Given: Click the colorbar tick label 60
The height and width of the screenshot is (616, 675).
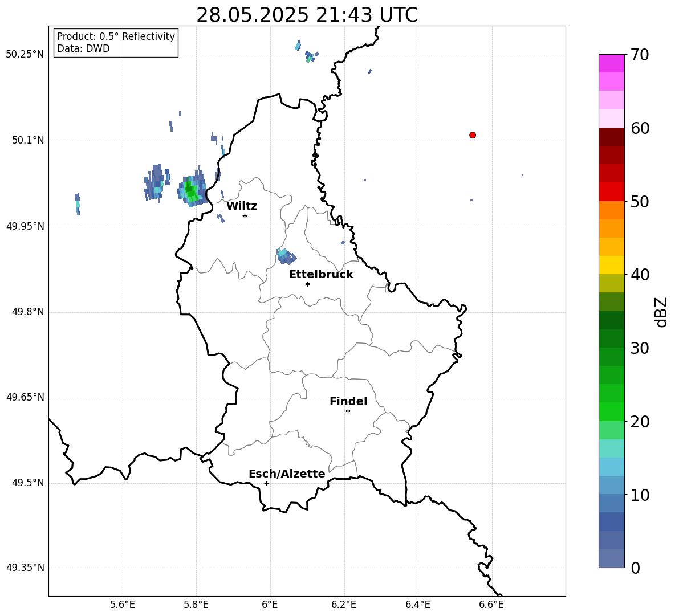Looking at the screenshot, I should pos(640,128).
